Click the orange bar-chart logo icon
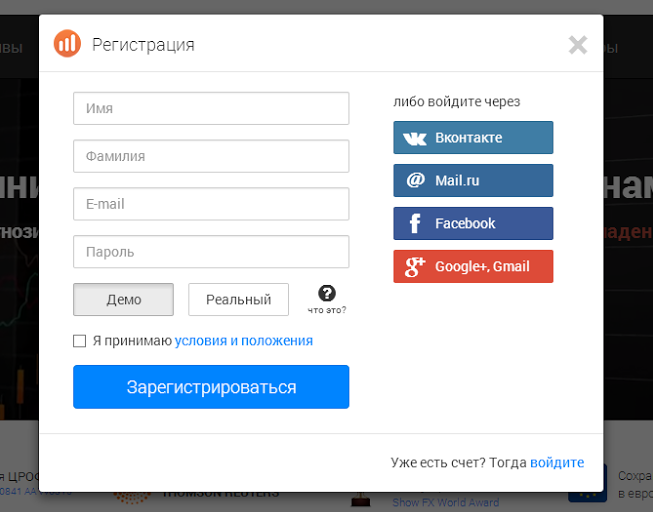Viewport: 653px width, 512px height. coord(67,43)
